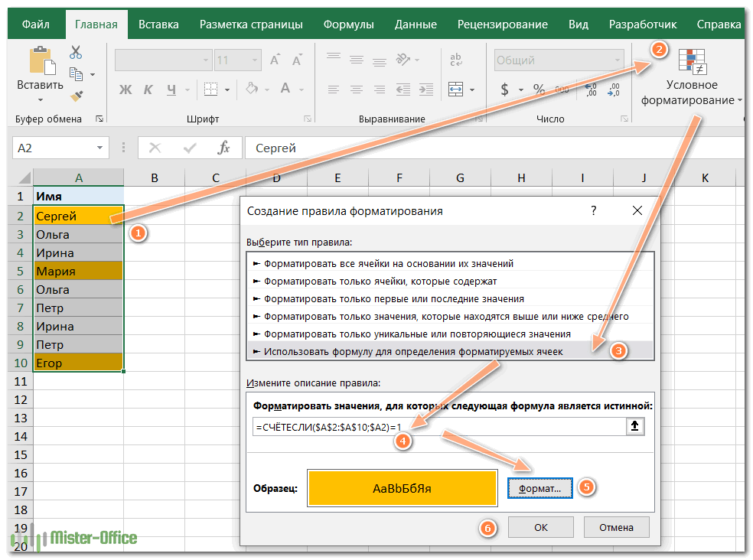The height and width of the screenshot is (560, 753).
Task: Toggle italic formatting (К)
Action: coord(148,90)
